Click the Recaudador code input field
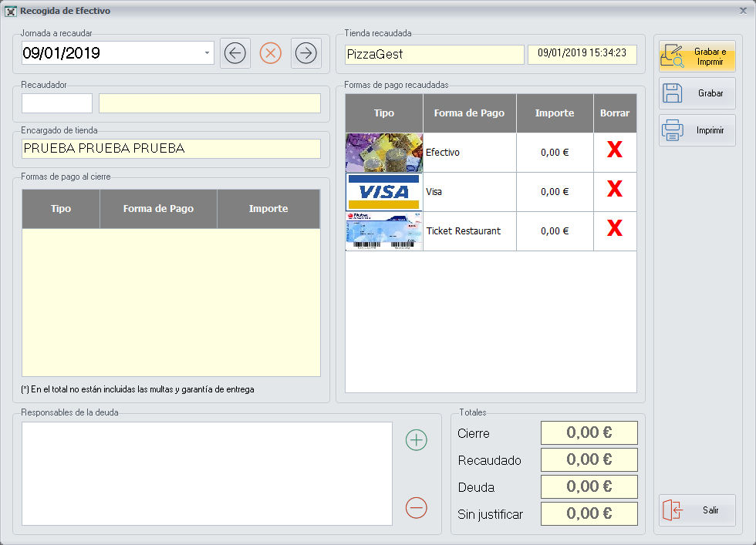The height and width of the screenshot is (545, 756). (57, 103)
